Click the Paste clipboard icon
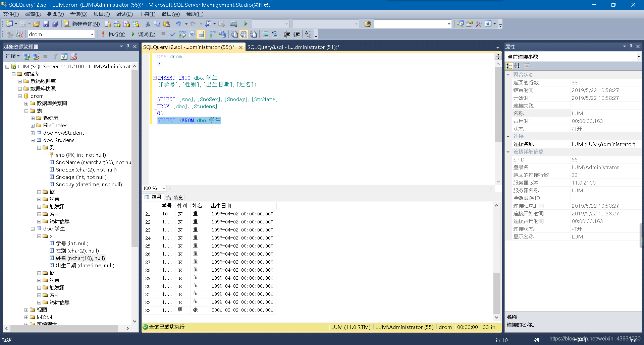644x345 pixels. tap(166, 24)
